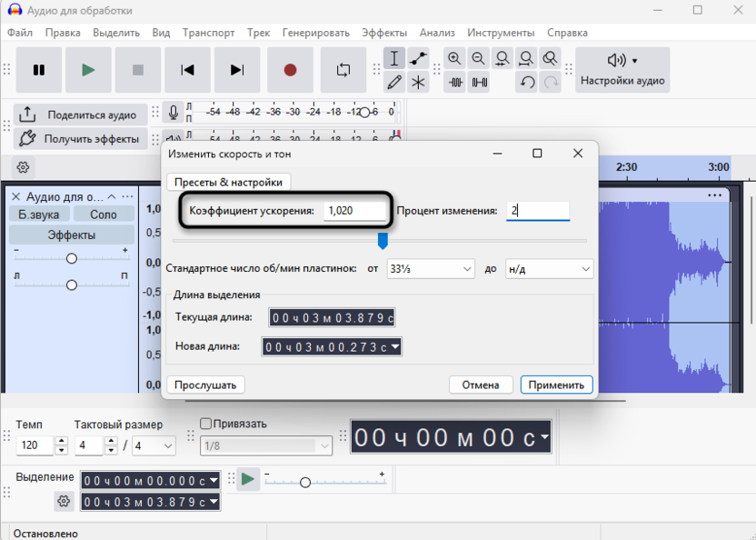The width and height of the screenshot is (756, 540).
Task: Click the blue speed slider handle
Action: pyautogui.click(x=383, y=241)
